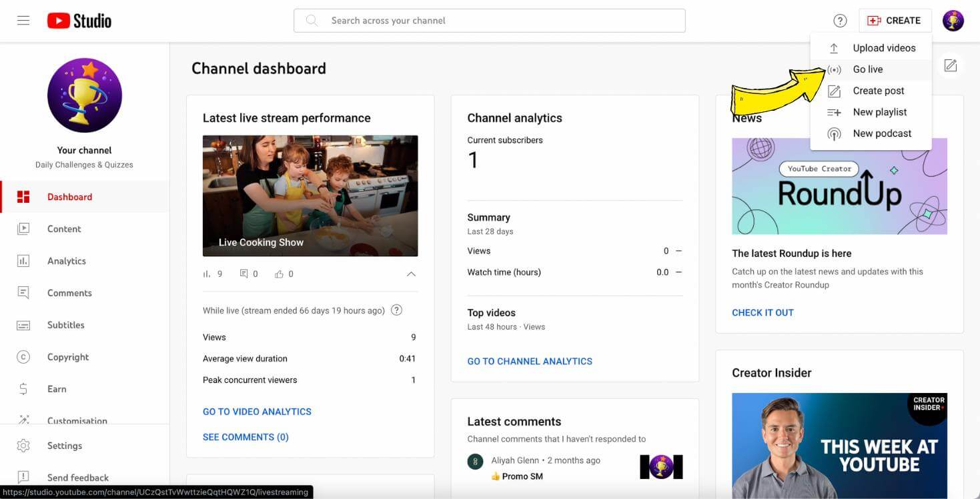
Task: Open the account avatar in the header
Action: point(953,21)
